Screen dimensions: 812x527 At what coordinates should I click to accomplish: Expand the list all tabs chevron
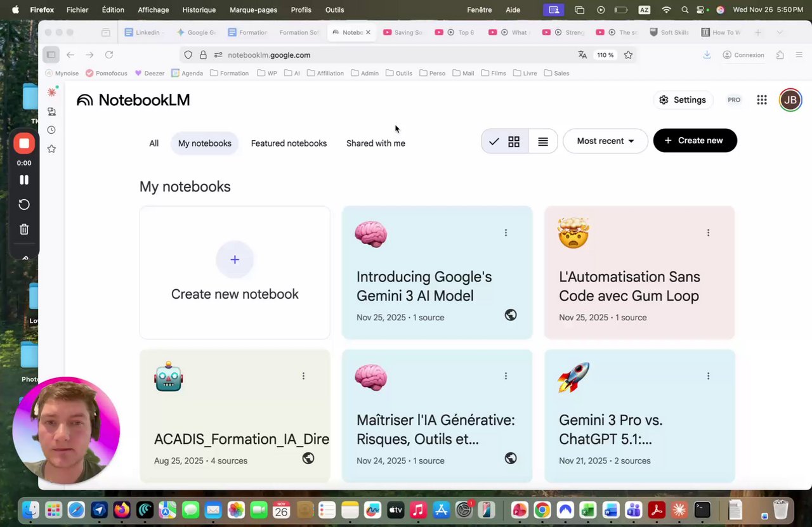(x=780, y=32)
